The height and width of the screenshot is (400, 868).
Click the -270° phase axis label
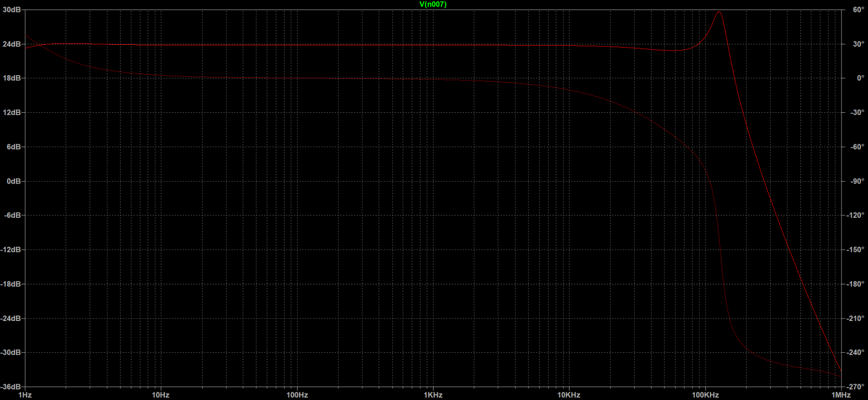(855, 387)
